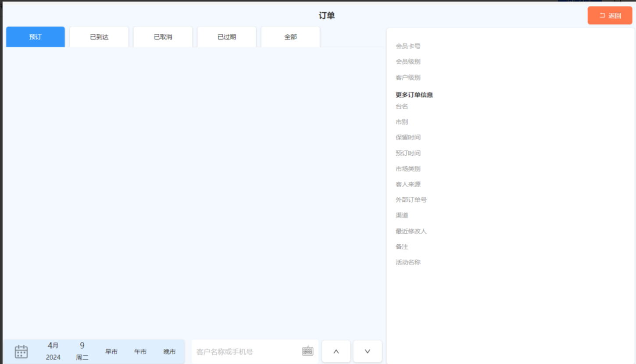This screenshot has height=364, width=636.
Task: Toggle the 午市 session filter
Action: coord(140,352)
